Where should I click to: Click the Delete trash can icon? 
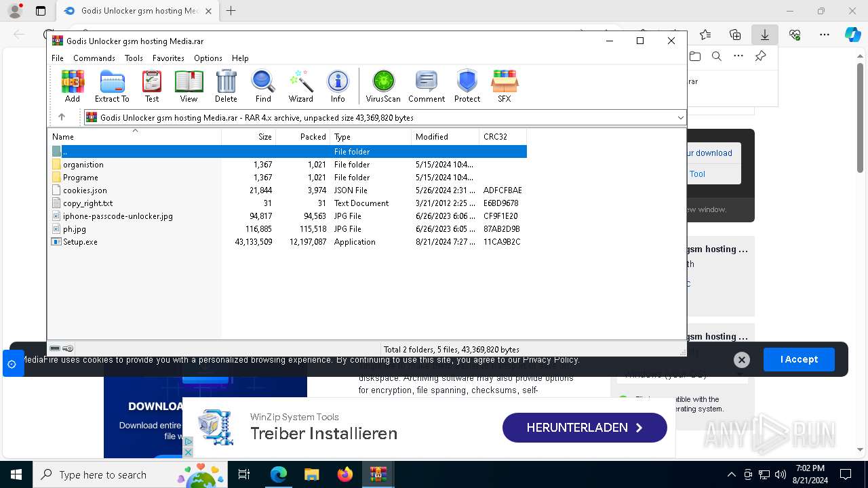coord(226,86)
